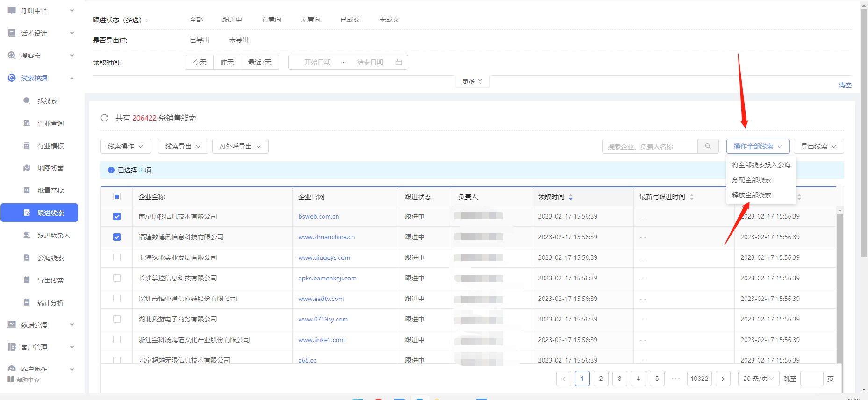
Task: Click the 导出线索 sidebar menu icon
Action: [x=27, y=280]
